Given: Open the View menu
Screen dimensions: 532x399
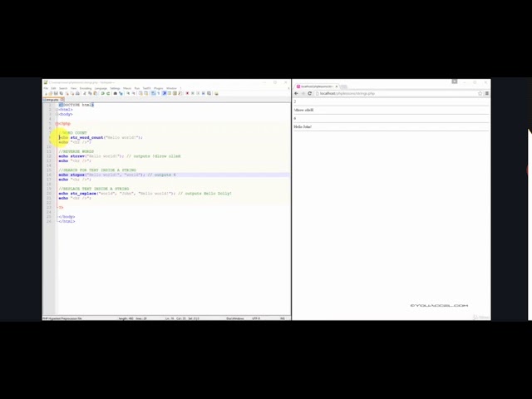Looking at the screenshot, I should (x=73, y=88).
